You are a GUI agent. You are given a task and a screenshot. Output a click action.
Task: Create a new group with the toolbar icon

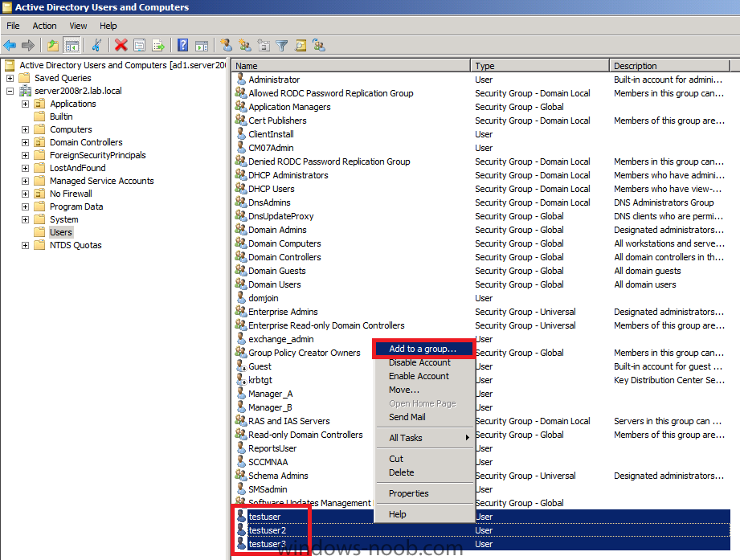click(x=245, y=45)
